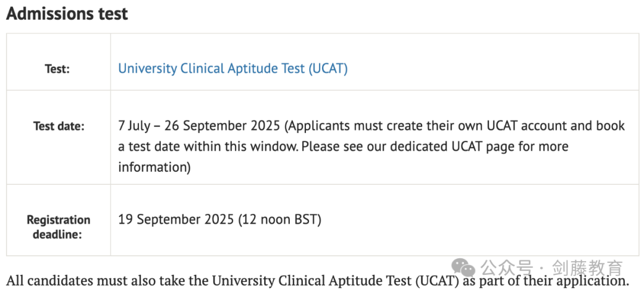Image resolution: width=644 pixels, height=294 pixels.
Task: Select the Test date: row label
Action: click(58, 126)
